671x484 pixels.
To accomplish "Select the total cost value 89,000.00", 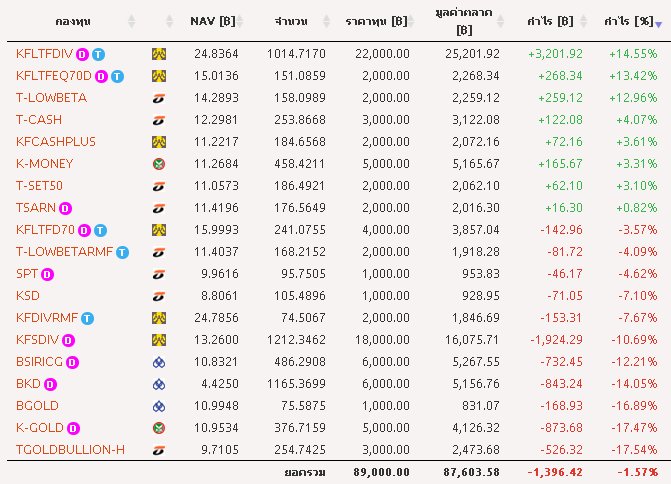I will [x=381, y=472].
